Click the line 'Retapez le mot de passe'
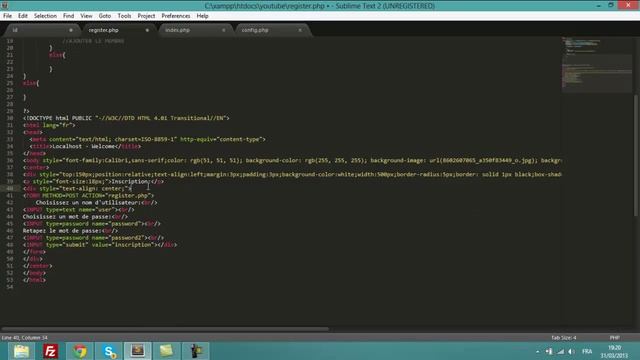Image resolution: width=640 pixels, height=360 pixels. 70,231
